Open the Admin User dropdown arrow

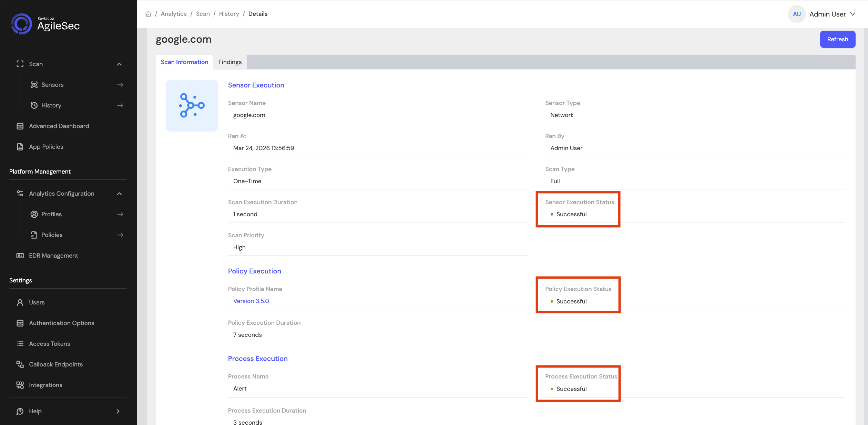(853, 14)
